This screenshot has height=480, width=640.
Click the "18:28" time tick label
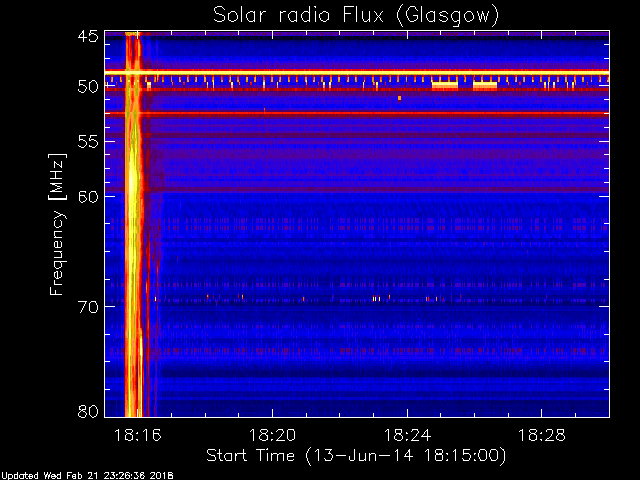[542, 435]
